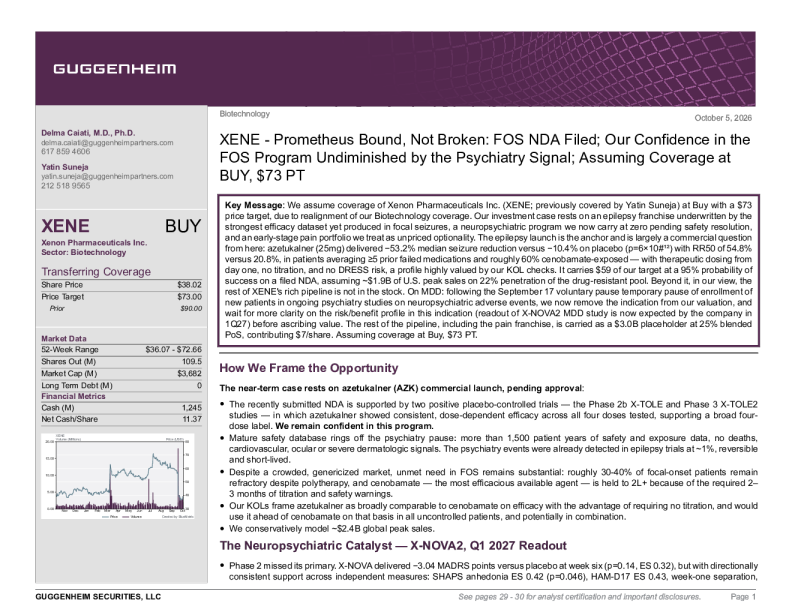Click the Share Price $38.02 row
Viewport: 792px width, 612px height.
[121, 285]
